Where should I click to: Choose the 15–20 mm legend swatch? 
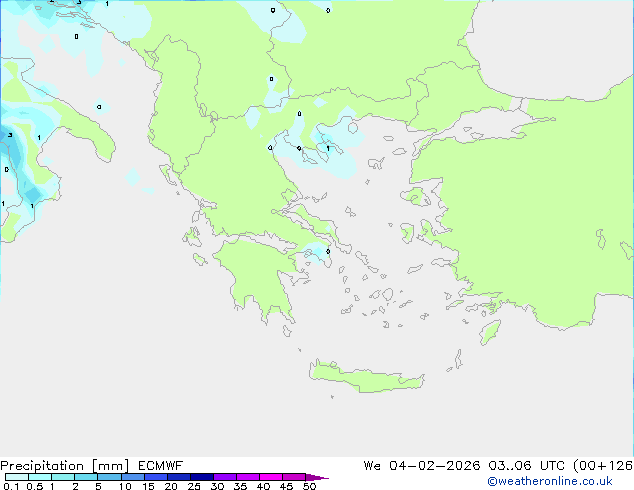point(156,477)
